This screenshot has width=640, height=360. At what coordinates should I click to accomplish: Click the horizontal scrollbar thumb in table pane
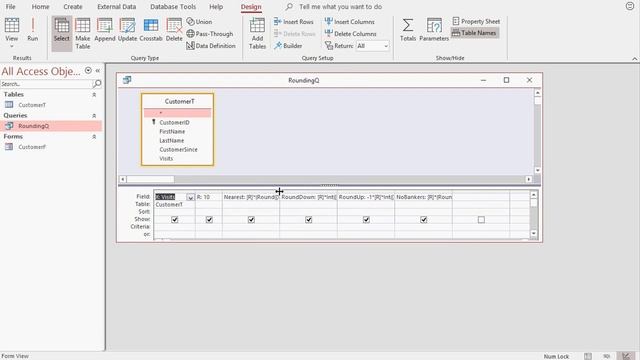[x=150, y=179]
